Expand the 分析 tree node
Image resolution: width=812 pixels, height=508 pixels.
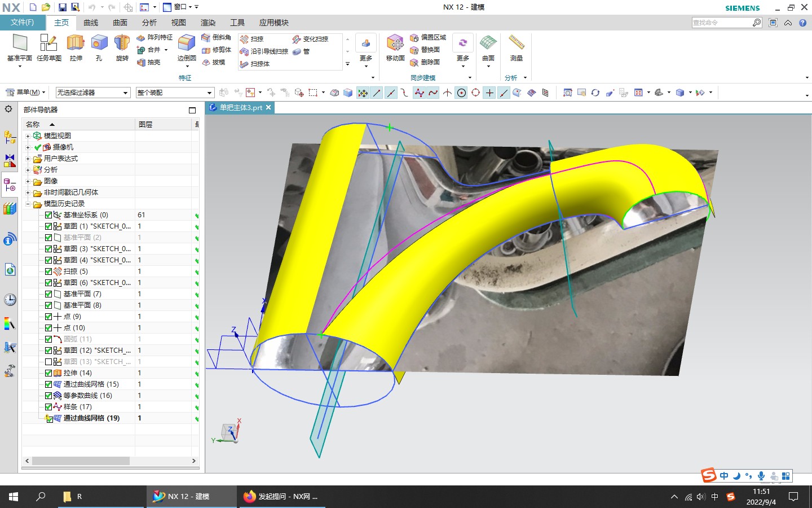(x=28, y=170)
